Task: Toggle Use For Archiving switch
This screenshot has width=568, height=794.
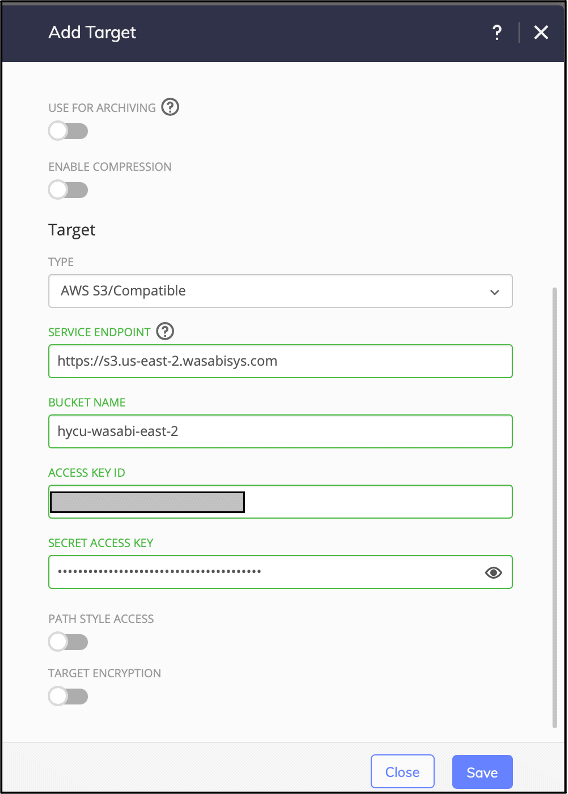Action: pos(68,131)
